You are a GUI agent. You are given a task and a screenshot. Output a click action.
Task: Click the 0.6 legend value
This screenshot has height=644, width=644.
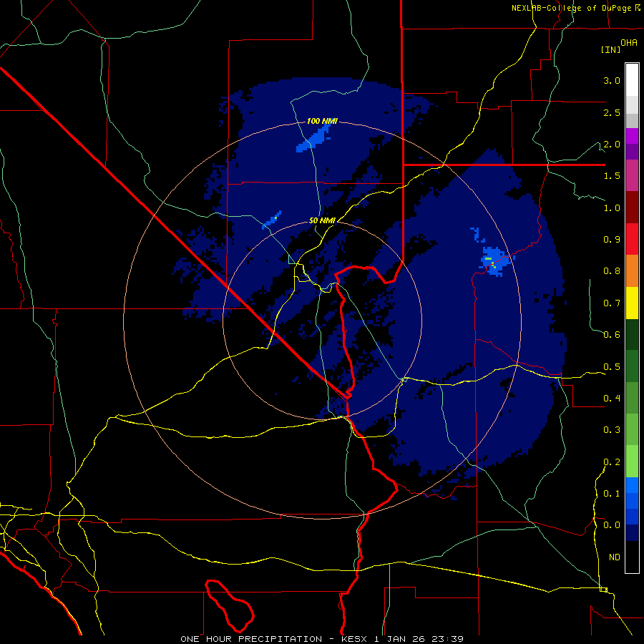(x=612, y=335)
